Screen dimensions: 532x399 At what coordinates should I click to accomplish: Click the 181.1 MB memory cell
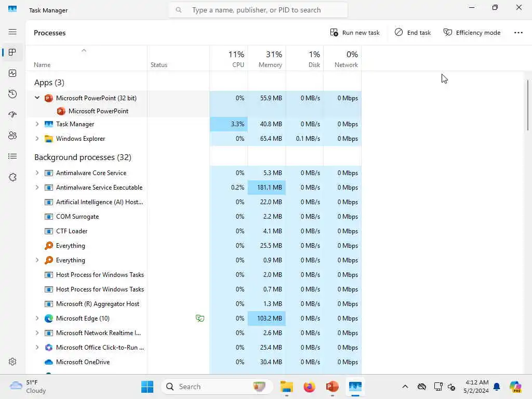pyautogui.click(x=267, y=187)
